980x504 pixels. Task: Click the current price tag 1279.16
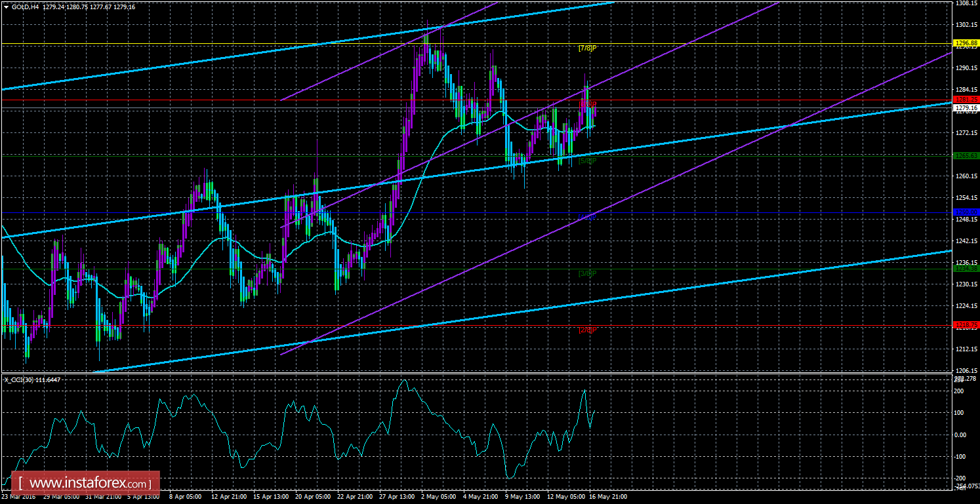coord(968,107)
